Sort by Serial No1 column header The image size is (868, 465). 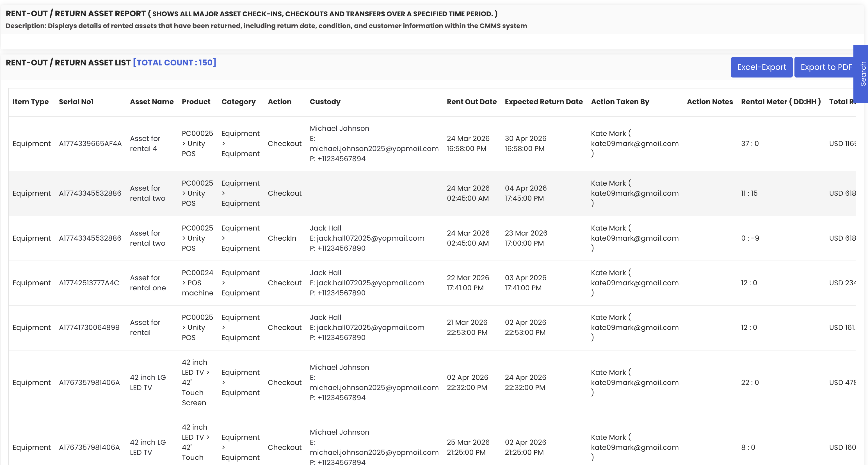click(76, 102)
